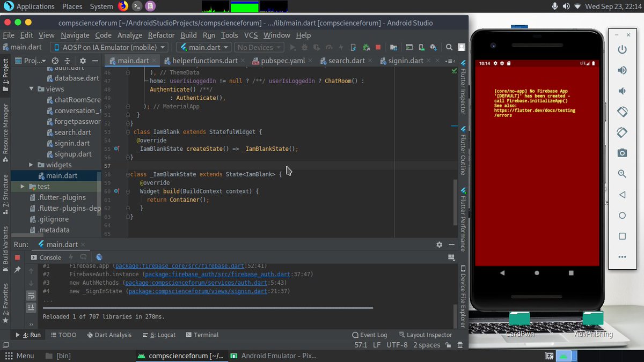Rotate emulator right icon
Viewport: 644px width, 362px height.
pos(622,132)
